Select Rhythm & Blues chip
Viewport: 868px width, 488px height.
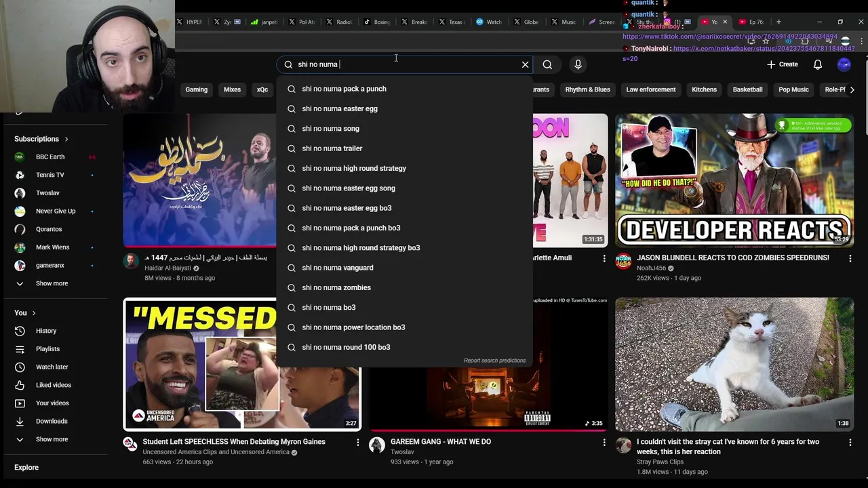(587, 89)
